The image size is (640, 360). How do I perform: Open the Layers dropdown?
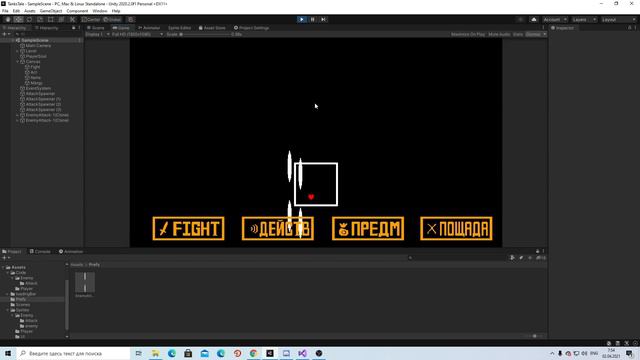(584, 20)
